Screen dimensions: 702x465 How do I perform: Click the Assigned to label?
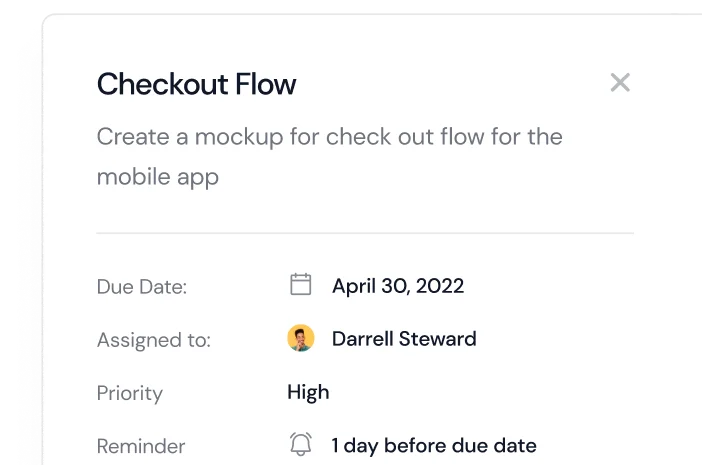[x=153, y=340]
